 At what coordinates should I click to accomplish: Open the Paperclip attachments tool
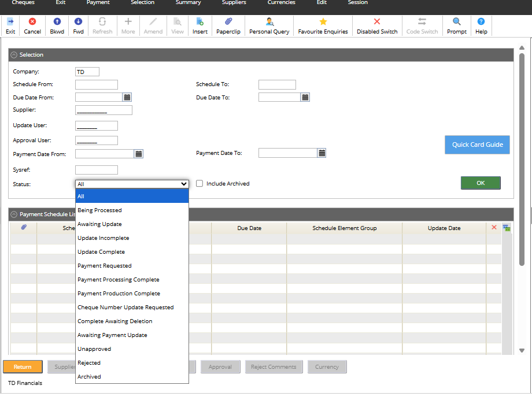click(228, 25)
